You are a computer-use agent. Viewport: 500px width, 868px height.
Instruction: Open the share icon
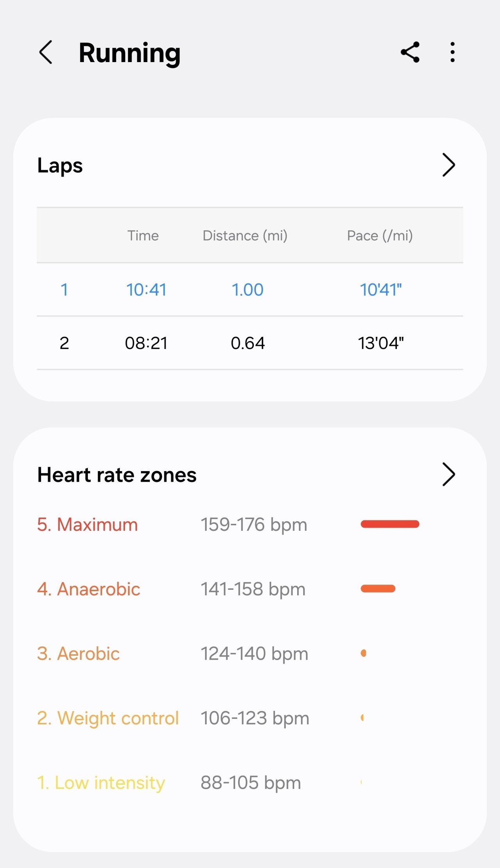pyautogui.click(x=410, y=52)
